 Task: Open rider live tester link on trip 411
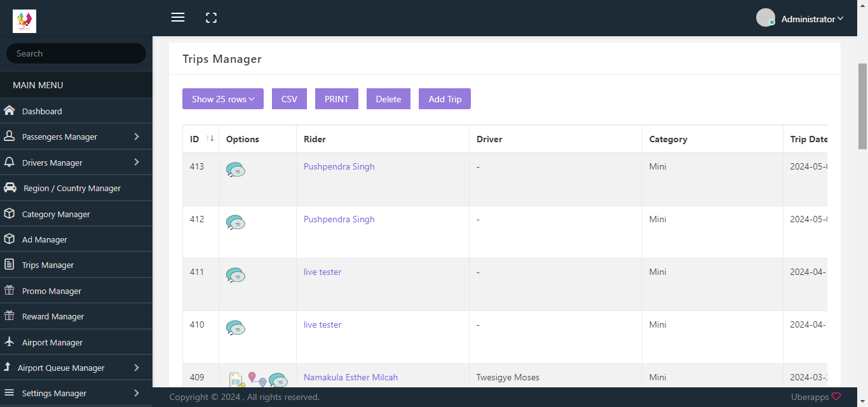coord(323,272)
